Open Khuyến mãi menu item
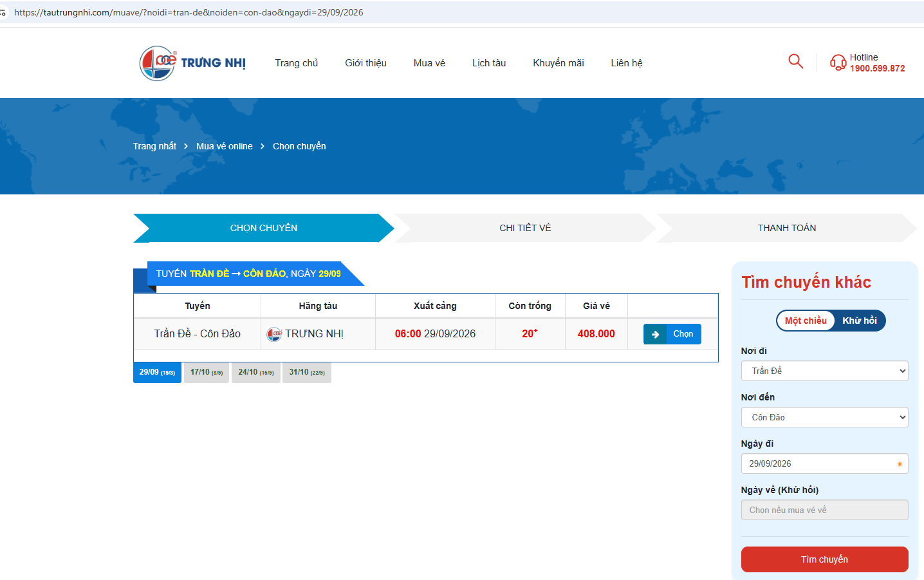The width and height of the screenshot is (924, 580). pos(559,63)
